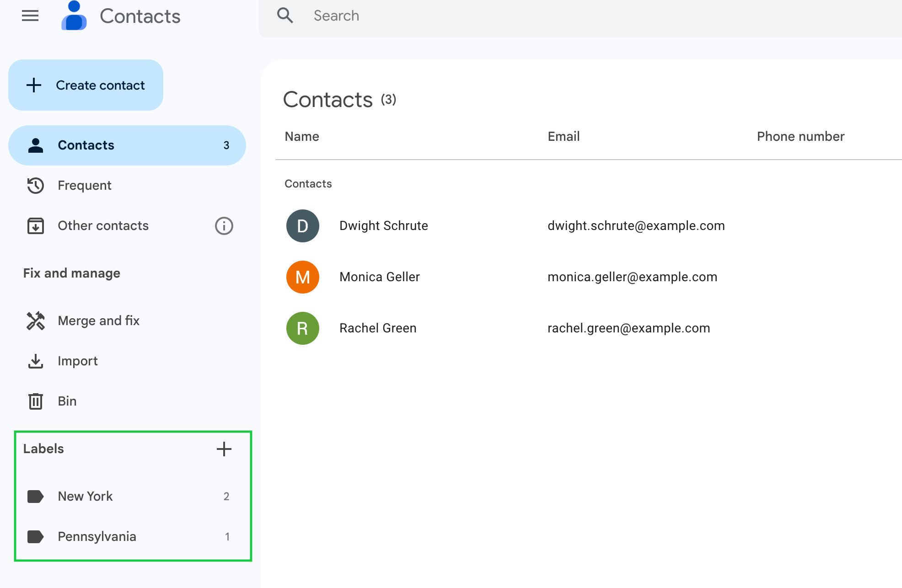Screen dimensions: 902x588
Task: Open the main hamburger menu
Action: [x=30, y=16]
